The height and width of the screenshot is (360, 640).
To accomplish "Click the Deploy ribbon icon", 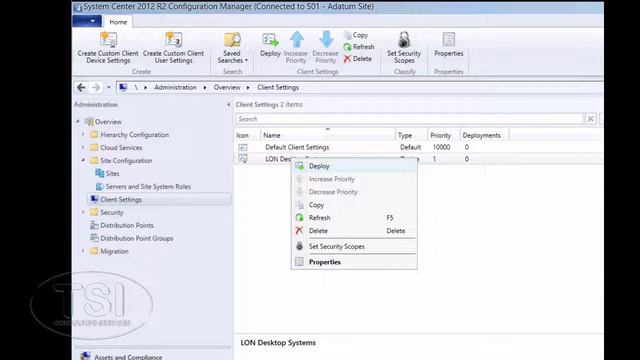I will pyautogui.click(x=270, y=40).
